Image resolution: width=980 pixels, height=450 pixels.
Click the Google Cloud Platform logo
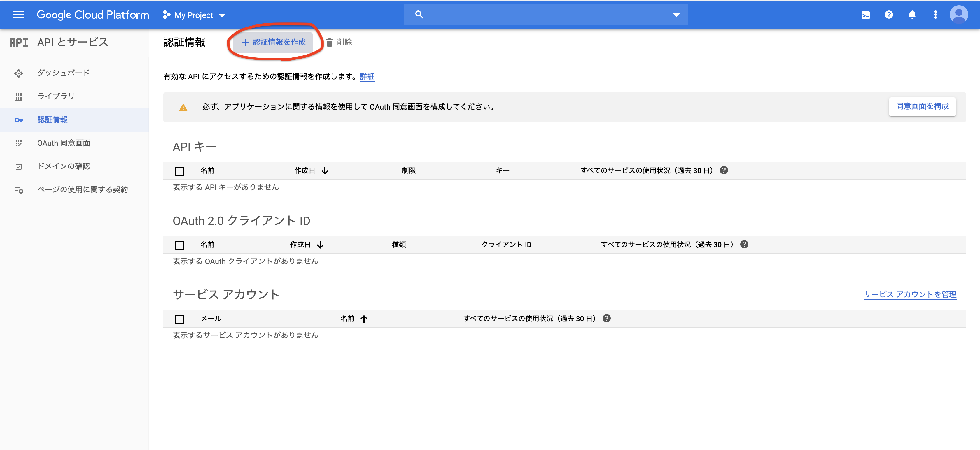pyautogui.click(x=93, y=15)
